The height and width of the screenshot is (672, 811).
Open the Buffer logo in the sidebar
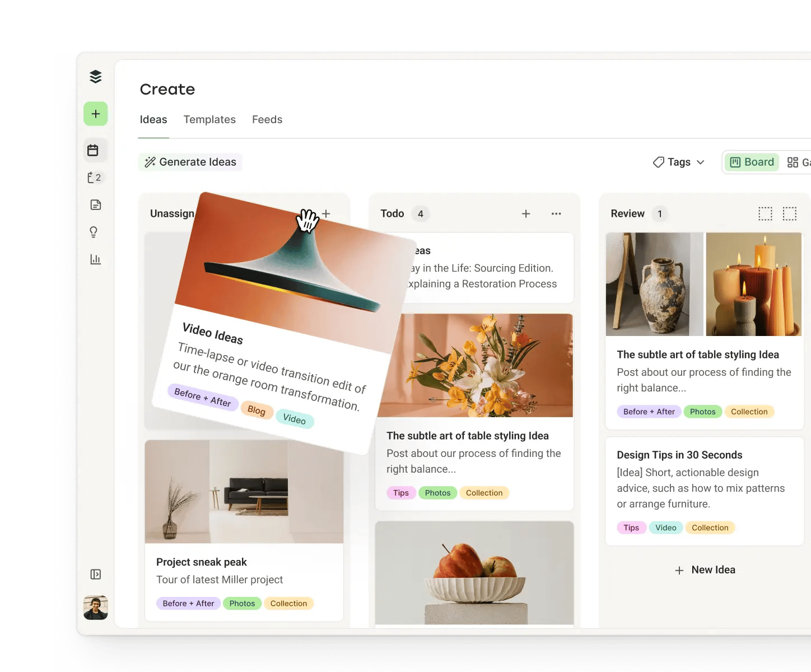[95, 77]
